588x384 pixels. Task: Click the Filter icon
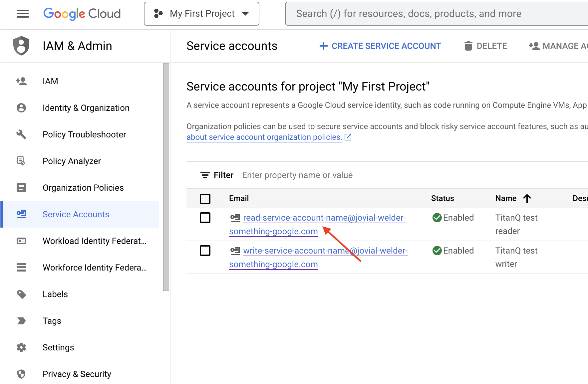point(205,175)
